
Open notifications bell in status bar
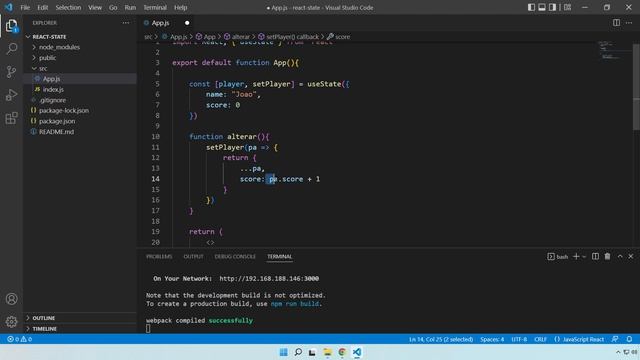click(629, 339)
